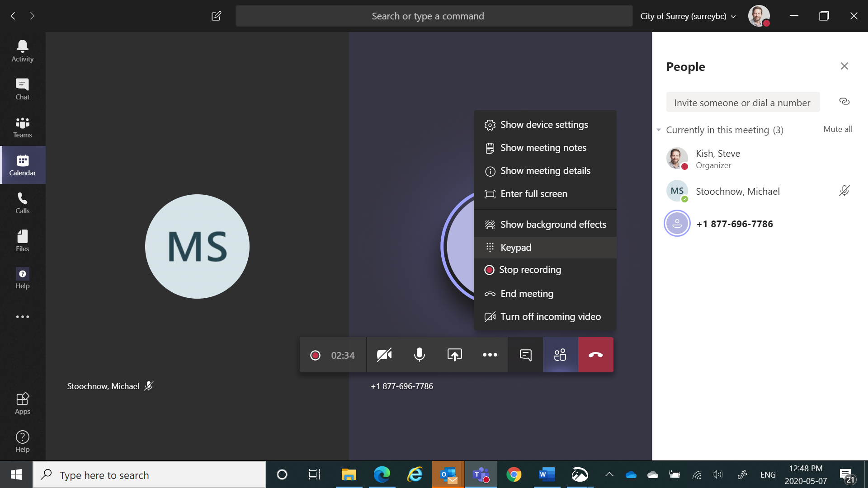
Task: Select Show meeting notes
Action: (545, 148)
